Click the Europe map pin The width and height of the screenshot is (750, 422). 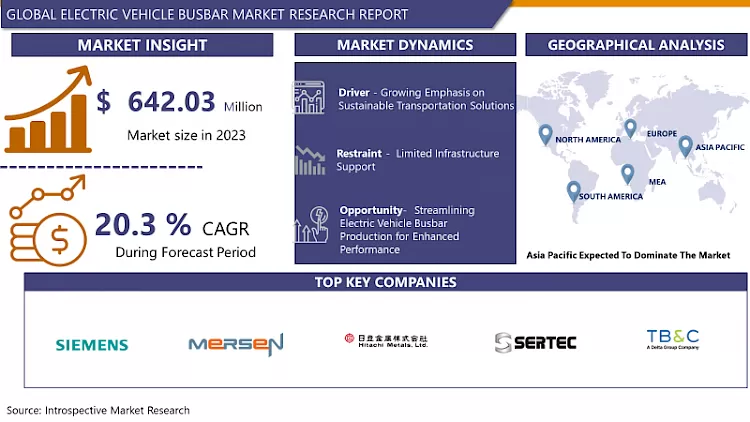[630, 129]
